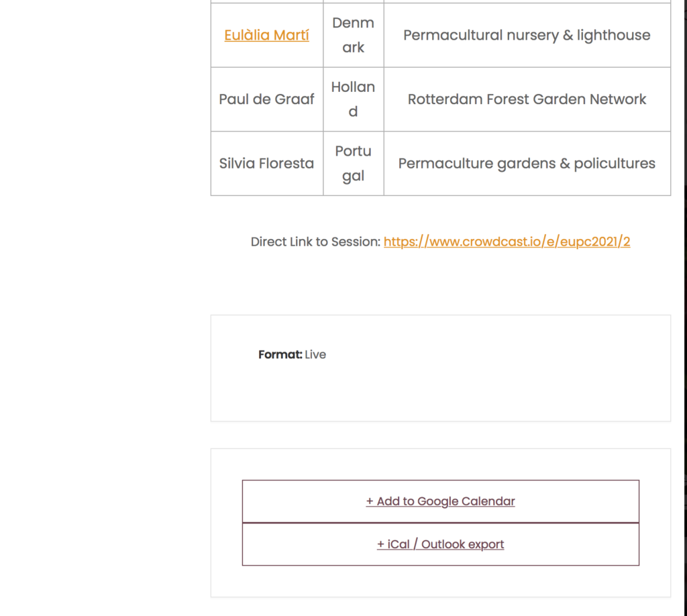This screenshot has width=687, height=616.
Task: Click the bold Format label
Action: pos(280,354)
